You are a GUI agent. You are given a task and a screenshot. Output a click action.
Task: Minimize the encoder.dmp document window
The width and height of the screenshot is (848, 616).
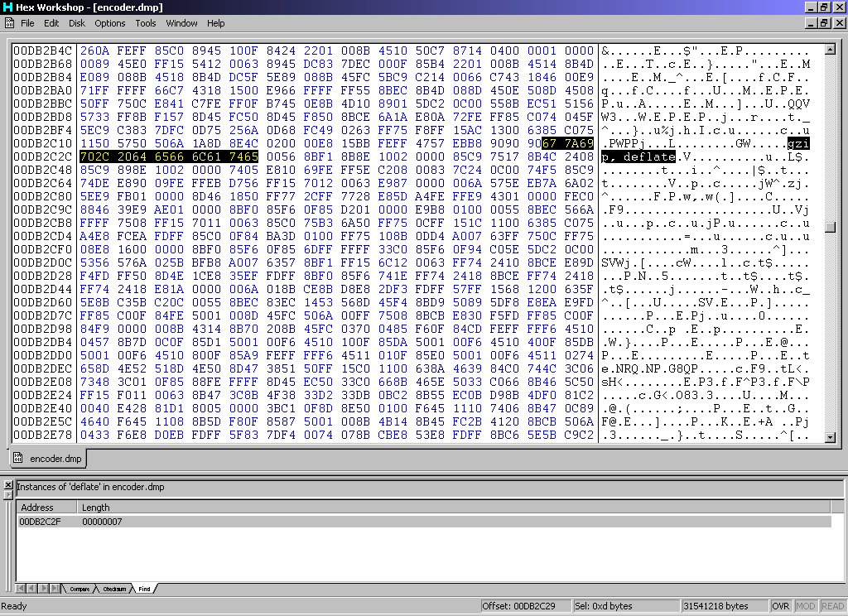(811, 22)
